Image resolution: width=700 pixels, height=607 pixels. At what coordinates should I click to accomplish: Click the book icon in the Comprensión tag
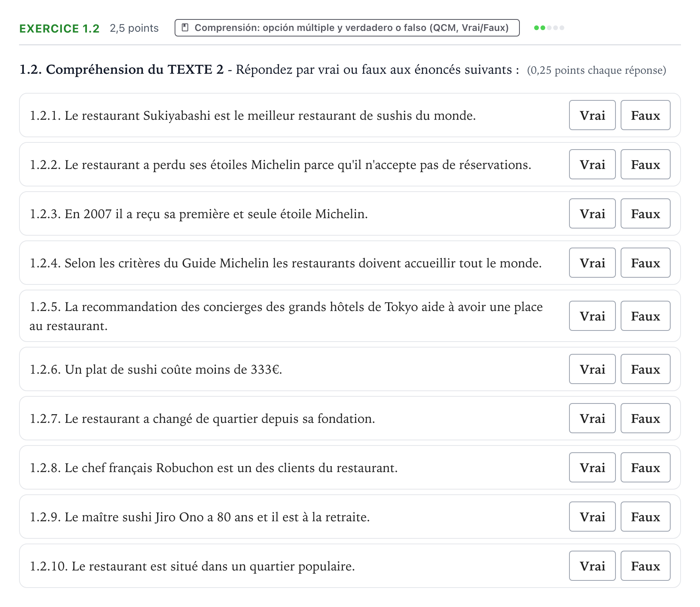point(185,28)
